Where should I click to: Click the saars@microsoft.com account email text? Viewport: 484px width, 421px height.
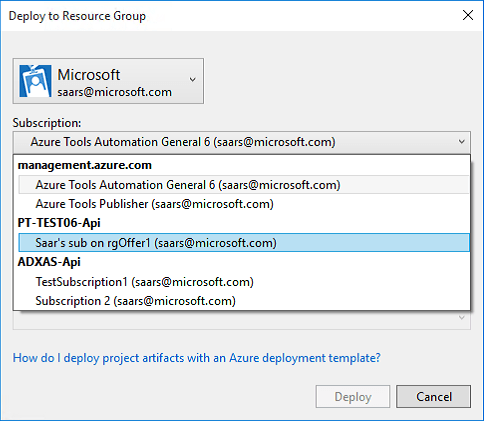(114, 92)
